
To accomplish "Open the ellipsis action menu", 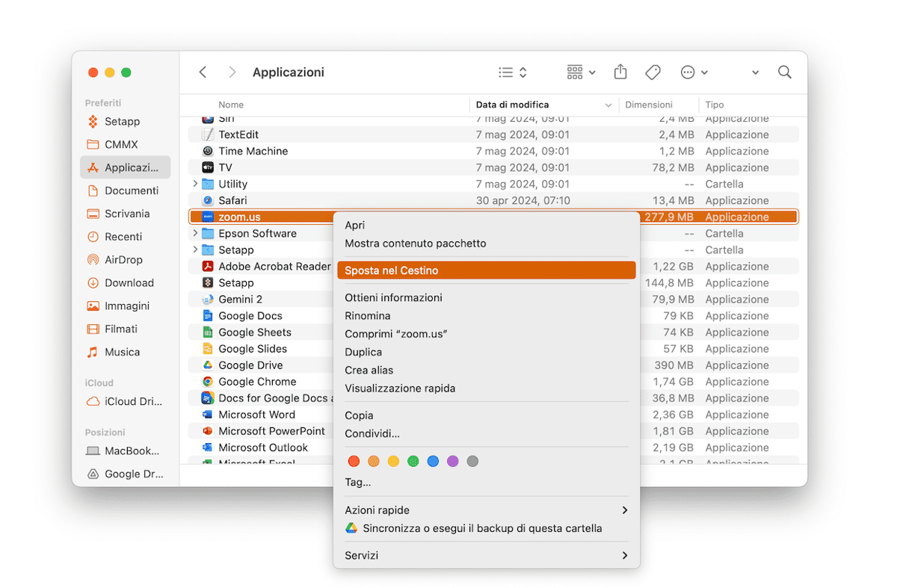I will tap(694, 72).
